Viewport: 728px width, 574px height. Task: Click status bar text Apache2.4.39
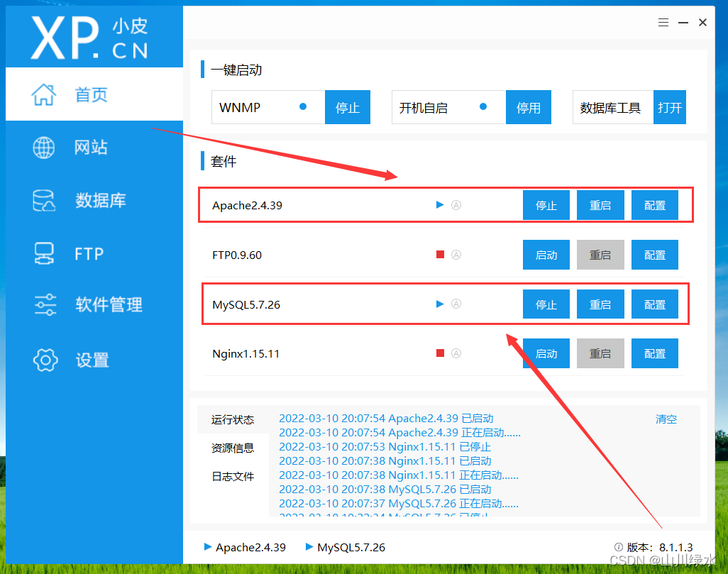(250, 548)
